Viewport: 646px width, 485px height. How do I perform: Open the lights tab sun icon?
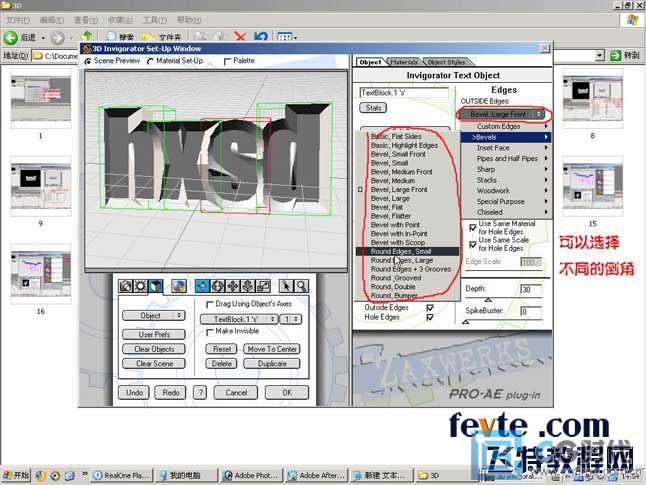coord(140,286)
